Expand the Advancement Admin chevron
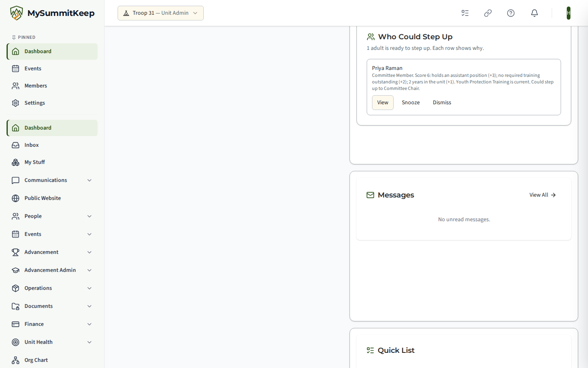 (89, 270)
